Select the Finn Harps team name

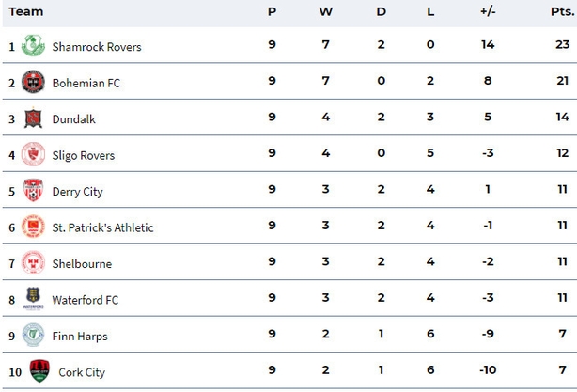(80, 337)
